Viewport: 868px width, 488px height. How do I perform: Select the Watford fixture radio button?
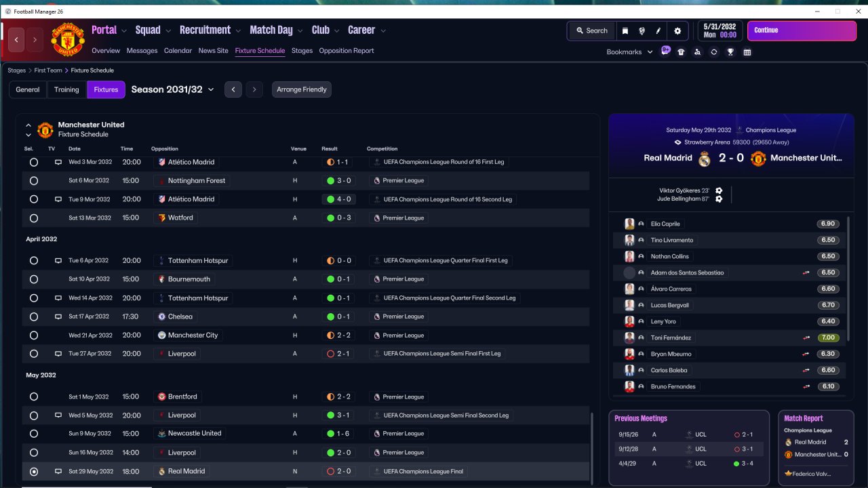(34, 218)
